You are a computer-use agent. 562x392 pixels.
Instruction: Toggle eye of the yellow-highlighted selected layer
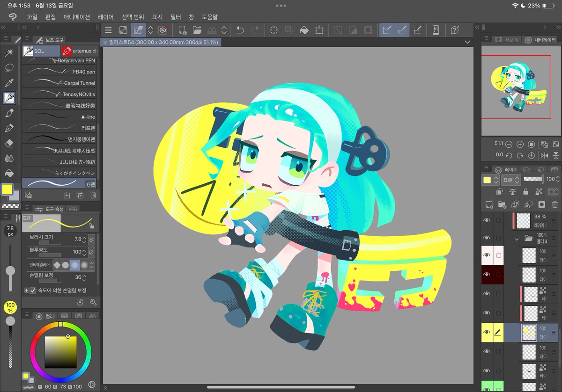point(487,332)
